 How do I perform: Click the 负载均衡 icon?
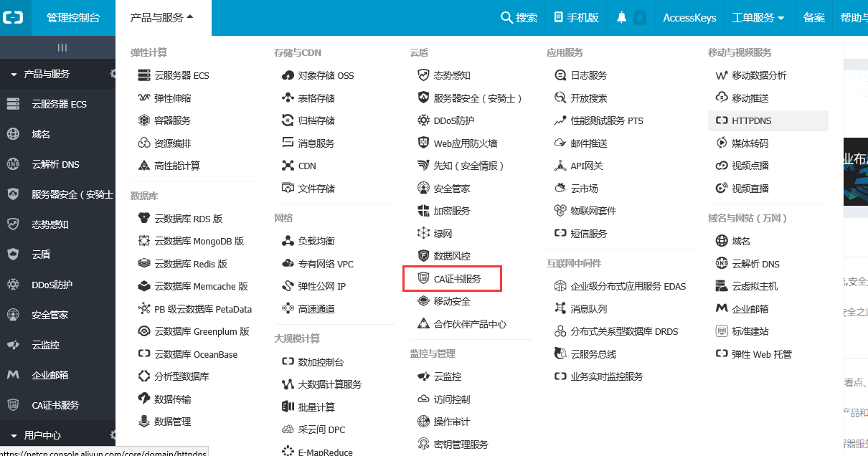pos(288,241)
